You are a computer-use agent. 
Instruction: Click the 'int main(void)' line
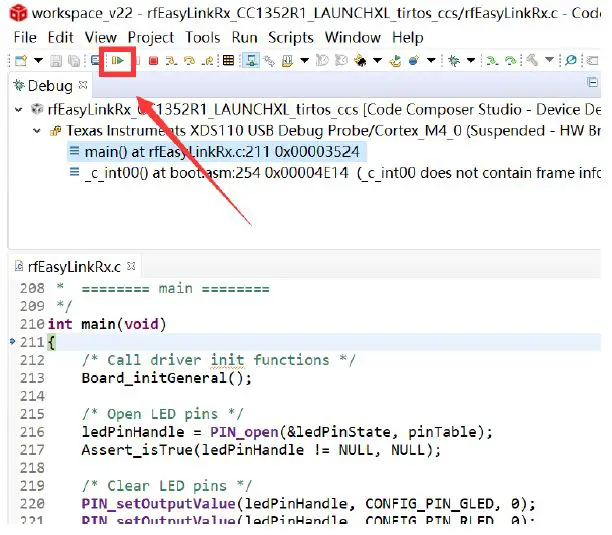[x=107, y=324]
